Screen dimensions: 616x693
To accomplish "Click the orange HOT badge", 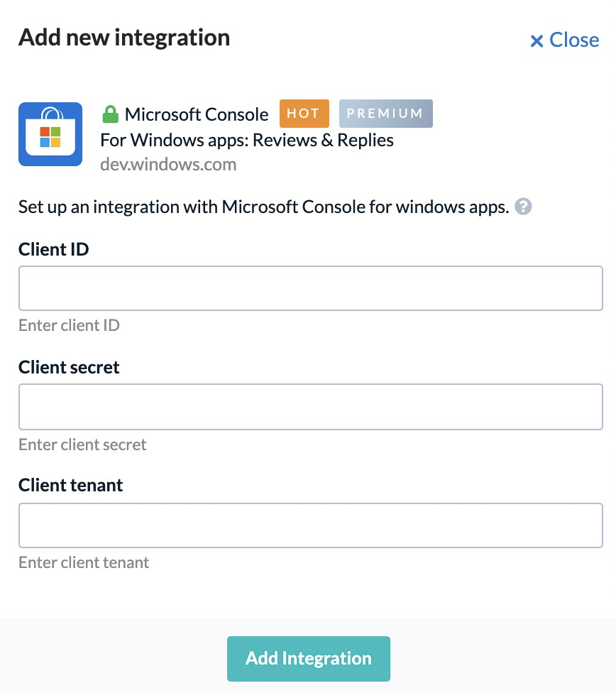I will [304, 114].
